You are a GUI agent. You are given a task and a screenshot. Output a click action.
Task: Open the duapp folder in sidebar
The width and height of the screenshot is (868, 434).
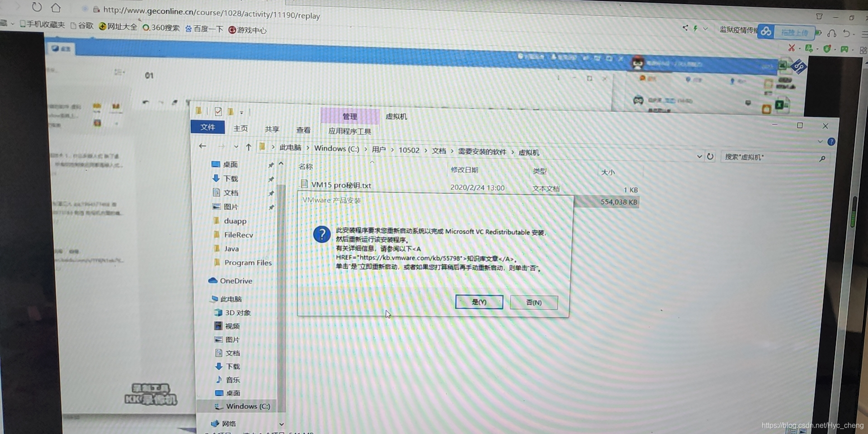[x=235, y=221]
